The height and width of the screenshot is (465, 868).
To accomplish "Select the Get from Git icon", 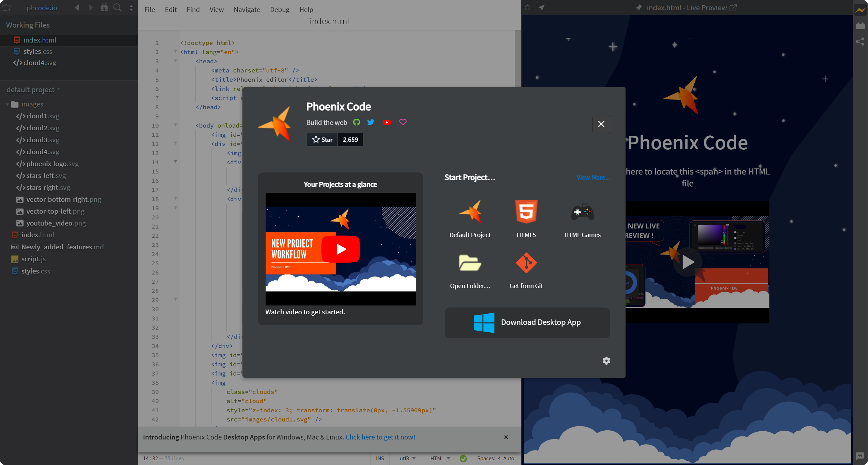I will click(x=526, y=263).
